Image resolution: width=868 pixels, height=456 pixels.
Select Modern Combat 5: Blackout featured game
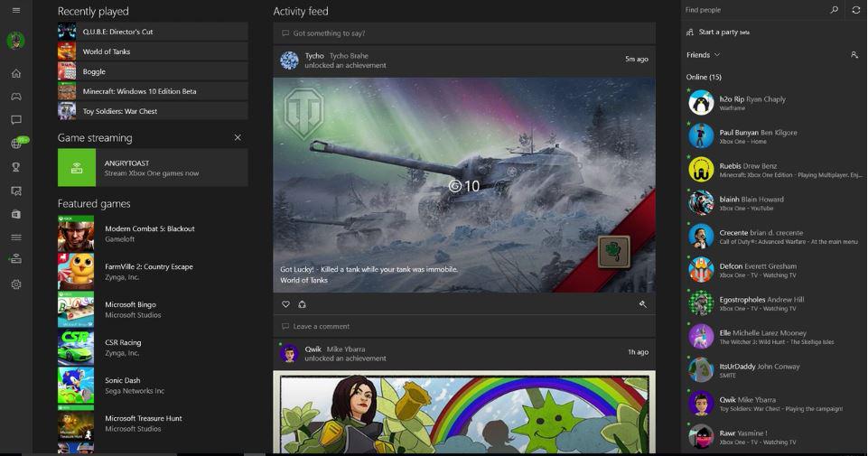coord(153,234)
